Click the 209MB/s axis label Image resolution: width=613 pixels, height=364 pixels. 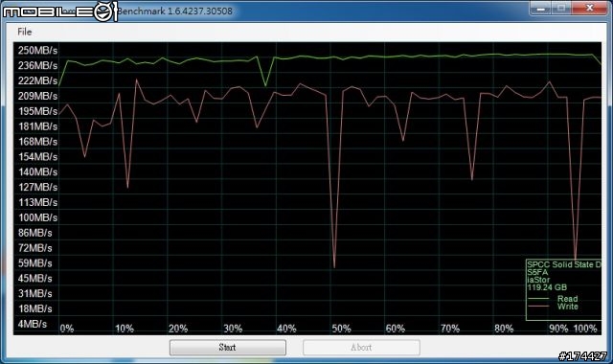(x=37, y=96)
